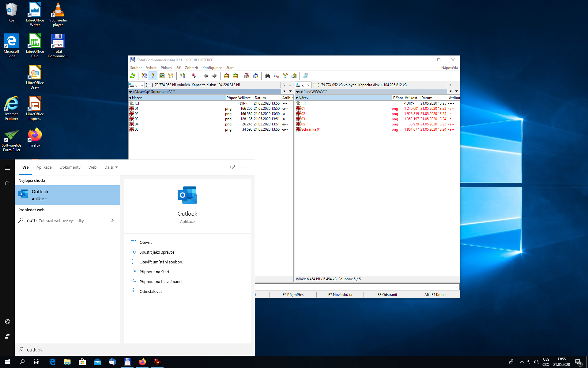Expand right panel directory history arrow
This screenshot has width=588, height=368.
click(456, 91)
